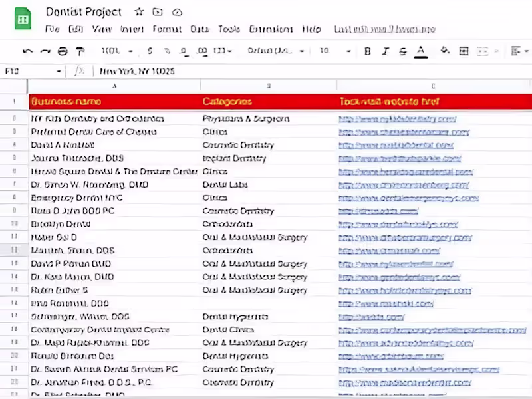Open the borders tool
This screenshot has height=399, width=532.
click(464, 51)
